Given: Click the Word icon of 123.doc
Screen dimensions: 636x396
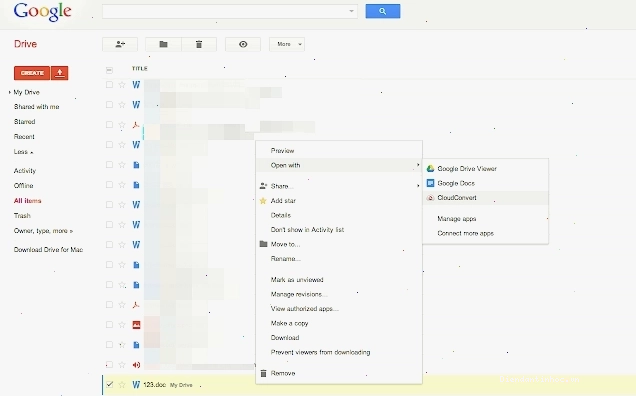Looking at the screenshot, I should pyautogui.click(x=136, y=384).
